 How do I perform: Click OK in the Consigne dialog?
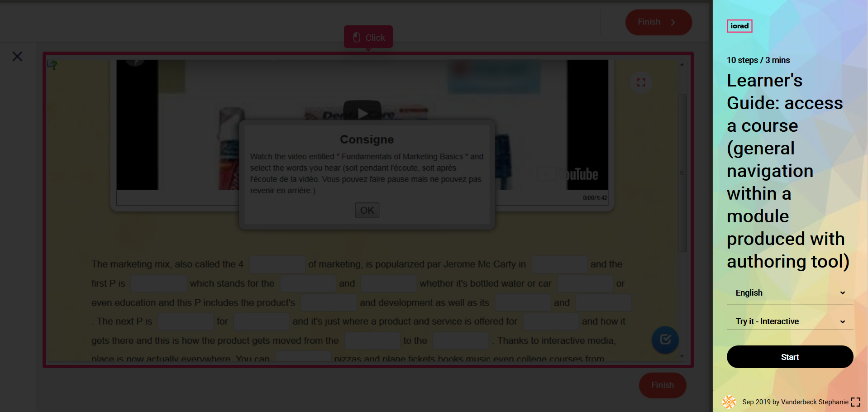[x=367, y=210]
